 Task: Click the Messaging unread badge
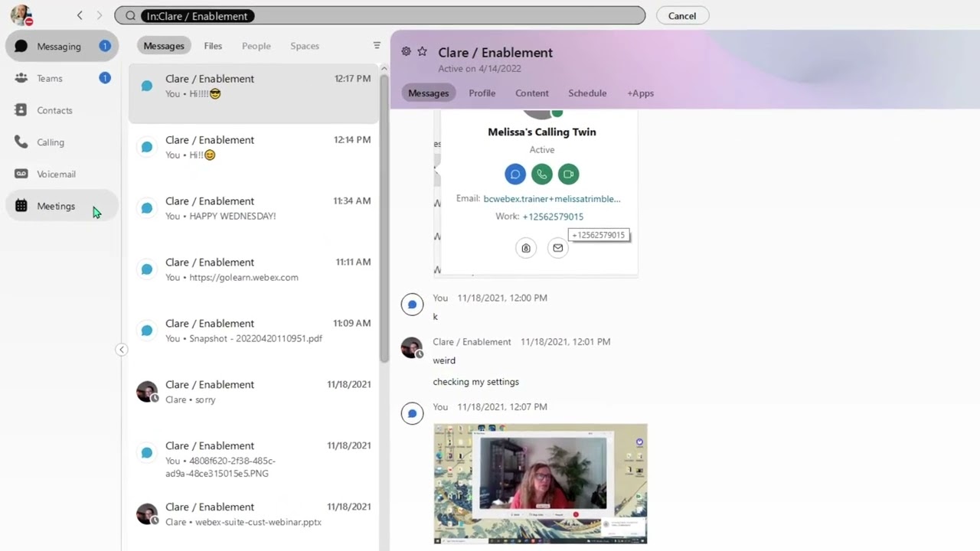click(105, 46)
